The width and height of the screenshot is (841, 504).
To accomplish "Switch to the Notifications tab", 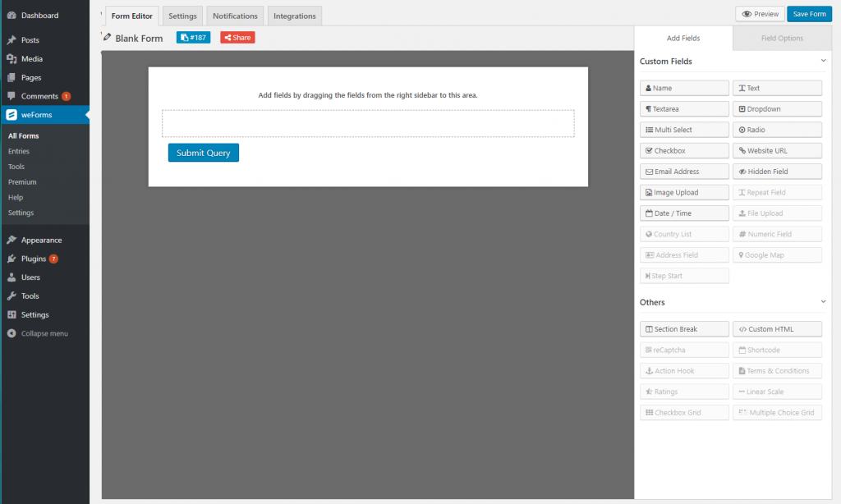I will [235, 15].
